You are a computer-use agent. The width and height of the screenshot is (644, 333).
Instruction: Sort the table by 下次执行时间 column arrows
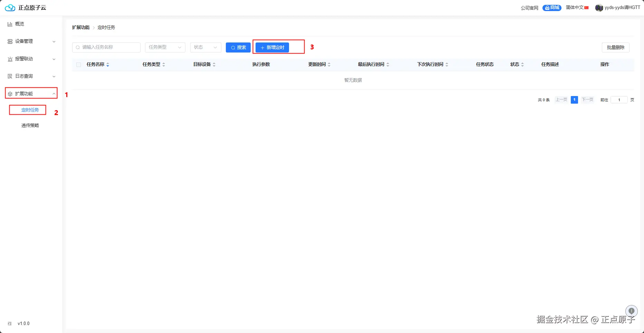[447, 65]
